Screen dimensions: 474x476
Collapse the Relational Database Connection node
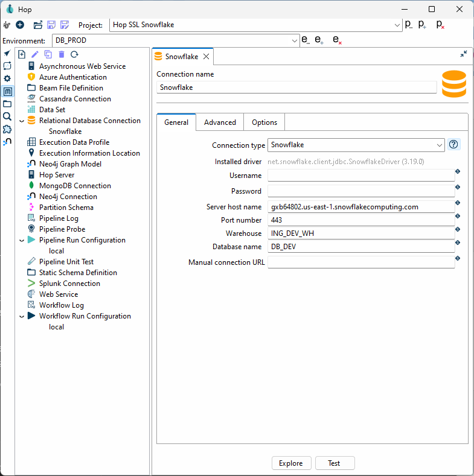point(22,121)
